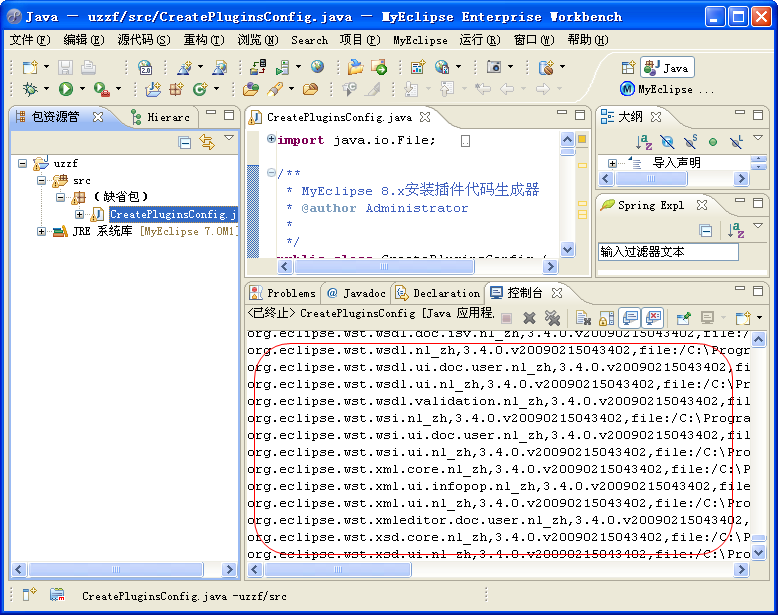The height and width of the screenshot is (615, 778).
Task: Click Sort alphabetically icon in outline panel
Action: 644,142
